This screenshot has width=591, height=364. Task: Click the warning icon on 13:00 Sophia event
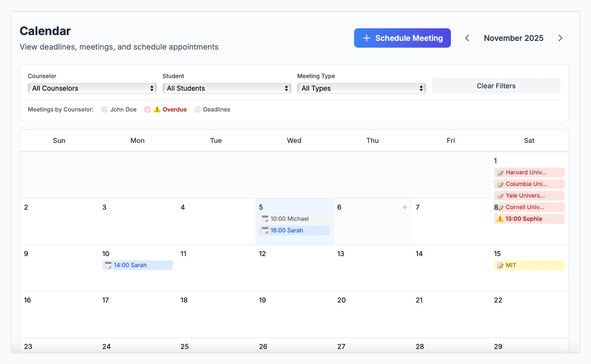click(500, 219)
